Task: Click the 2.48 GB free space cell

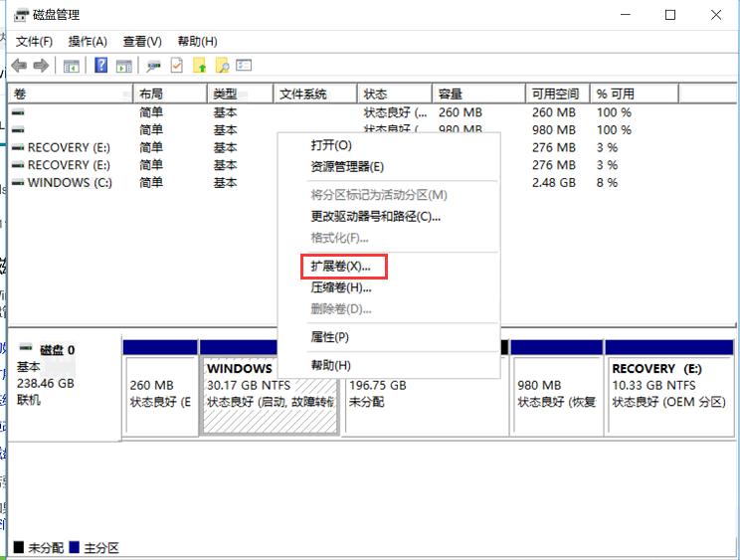Action: pos(554,183)
